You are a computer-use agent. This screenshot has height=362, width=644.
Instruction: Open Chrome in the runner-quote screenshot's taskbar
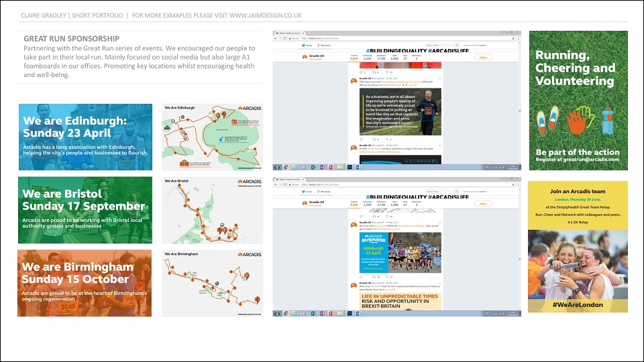286,168
